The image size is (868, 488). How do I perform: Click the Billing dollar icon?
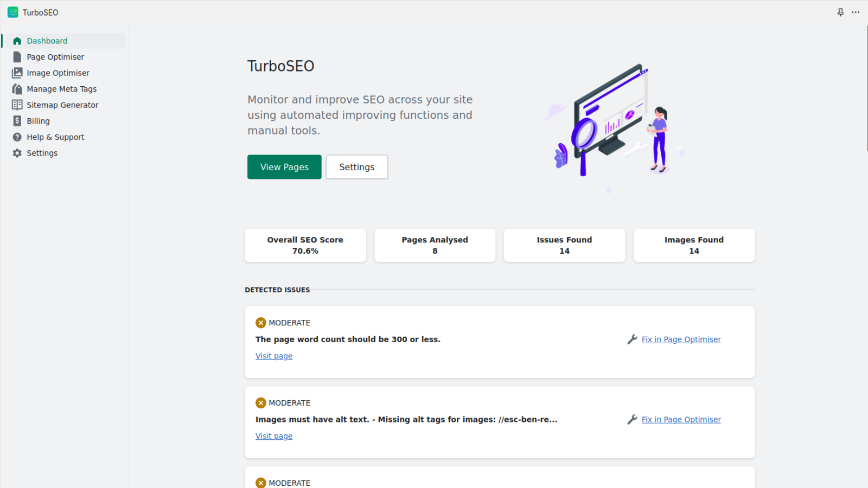(x=17, y=120)
